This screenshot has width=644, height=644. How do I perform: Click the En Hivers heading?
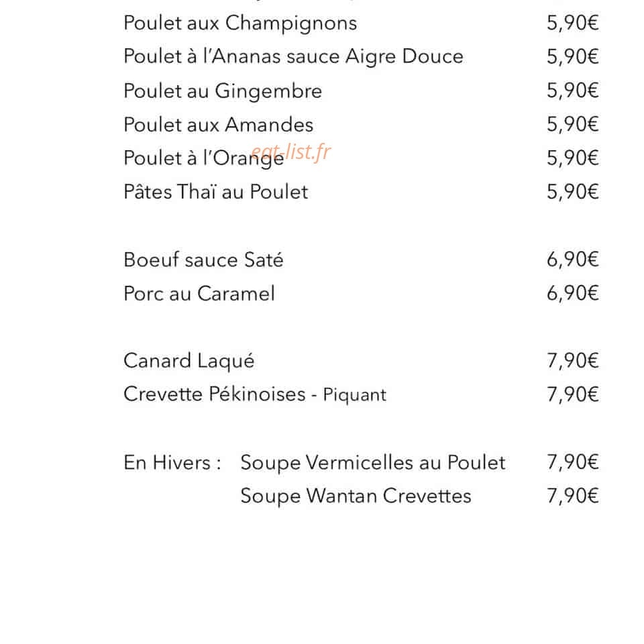click(172, 462)
